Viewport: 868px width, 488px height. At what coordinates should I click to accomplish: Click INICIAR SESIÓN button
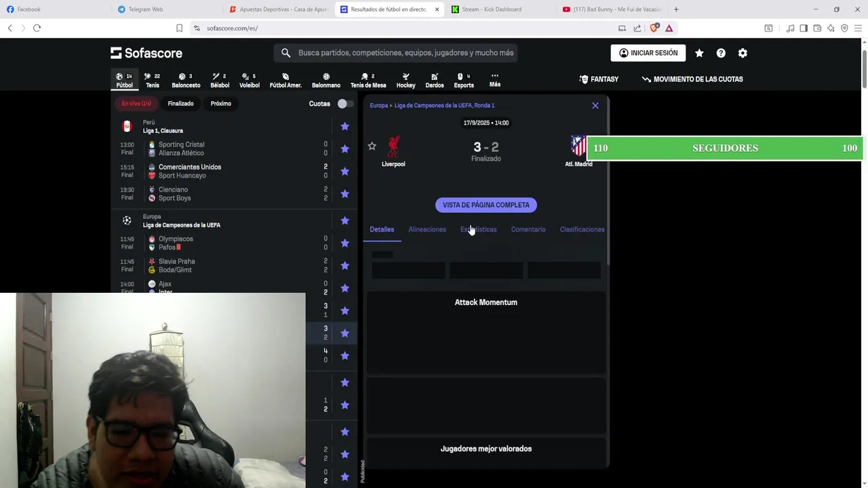[648, 53]
